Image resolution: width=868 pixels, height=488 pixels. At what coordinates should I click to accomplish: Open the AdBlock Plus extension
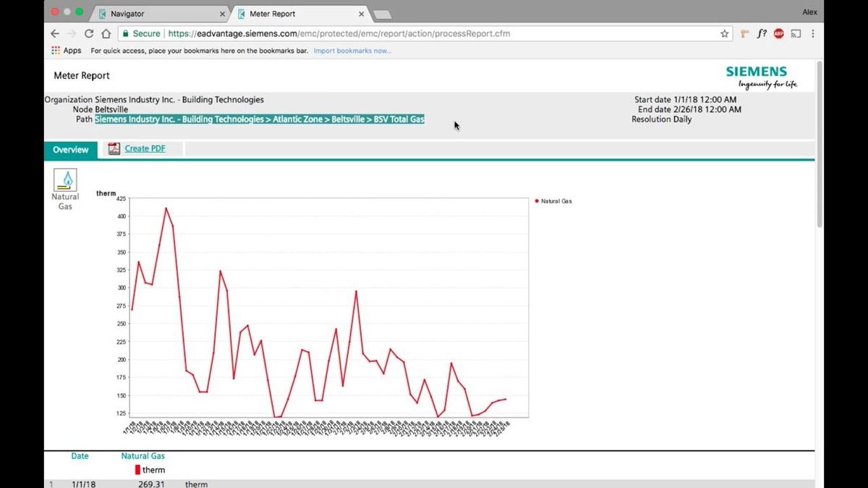pyautogui.click(x=779, y=33)
